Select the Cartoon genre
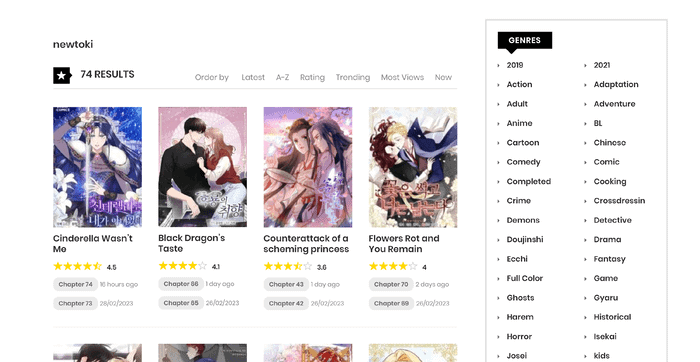Viewport: 700px width, 362px height. [523, 143]
